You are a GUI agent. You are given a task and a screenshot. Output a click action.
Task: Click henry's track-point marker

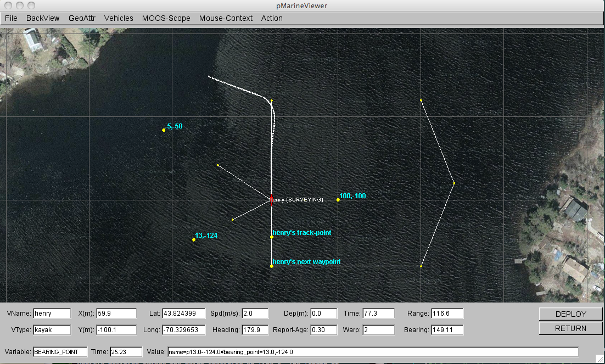coord(272,237)
